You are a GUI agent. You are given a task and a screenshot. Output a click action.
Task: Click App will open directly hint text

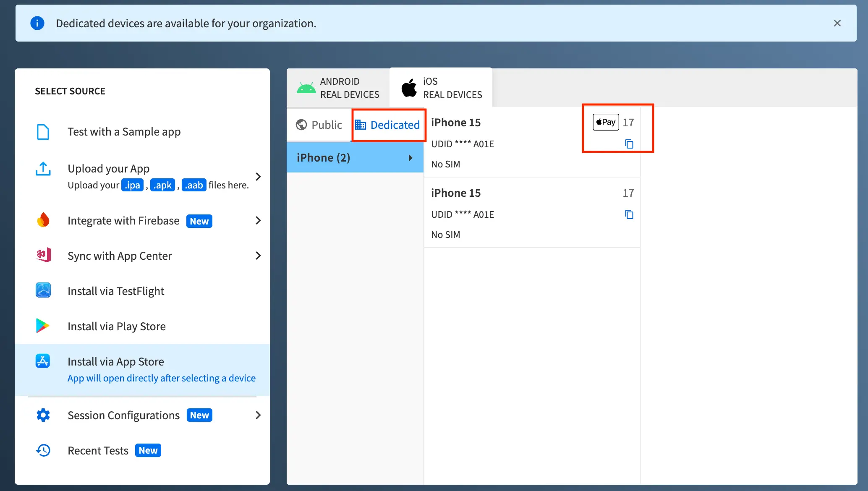[162, 378]
